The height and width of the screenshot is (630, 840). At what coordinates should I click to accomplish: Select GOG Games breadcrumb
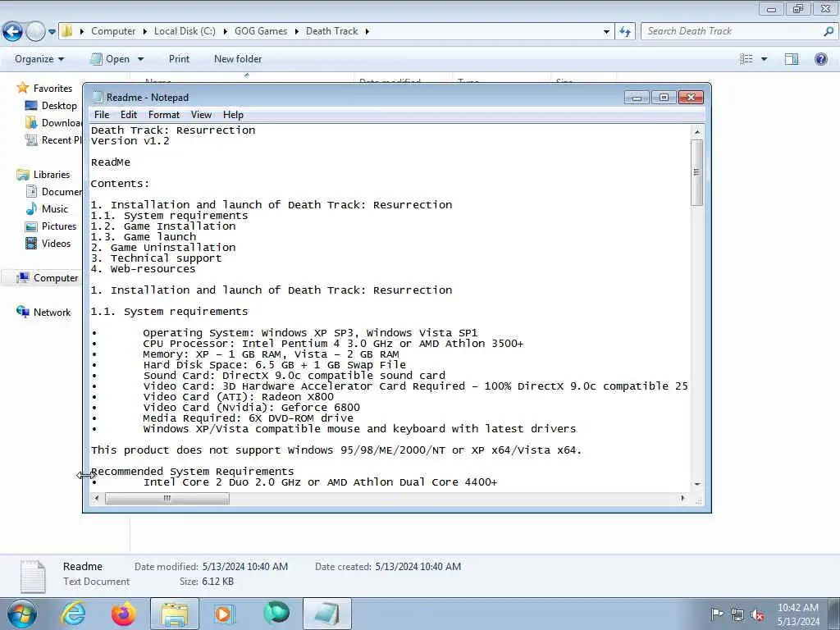point(261,31)
